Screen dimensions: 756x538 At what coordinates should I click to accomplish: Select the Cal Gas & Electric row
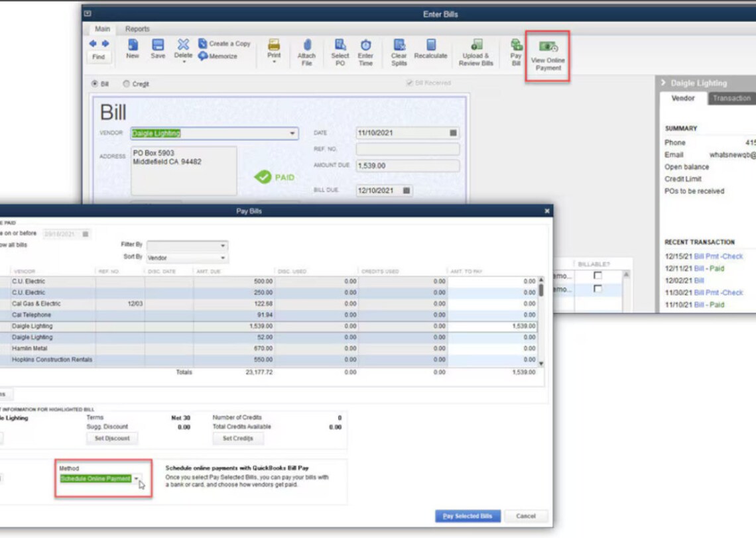click(x=268, y=304)
